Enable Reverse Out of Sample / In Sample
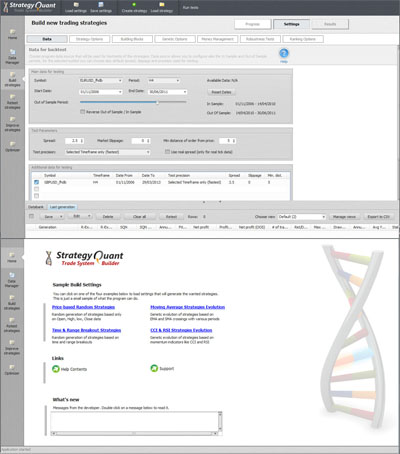 83,112
